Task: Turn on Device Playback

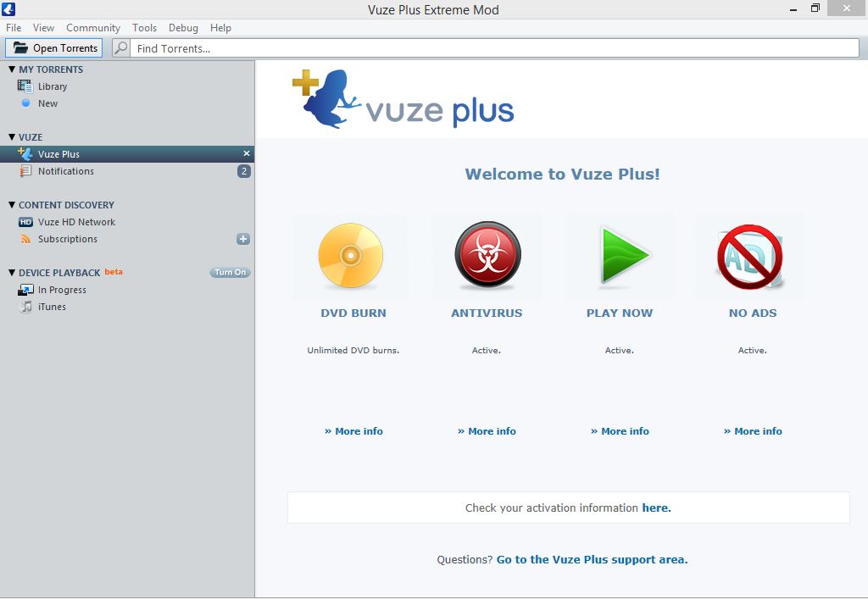Action: [230, 273]
